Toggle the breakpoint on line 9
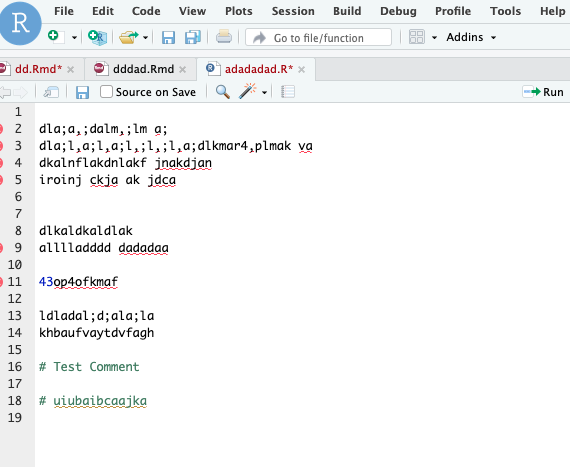 pos(1,248)
